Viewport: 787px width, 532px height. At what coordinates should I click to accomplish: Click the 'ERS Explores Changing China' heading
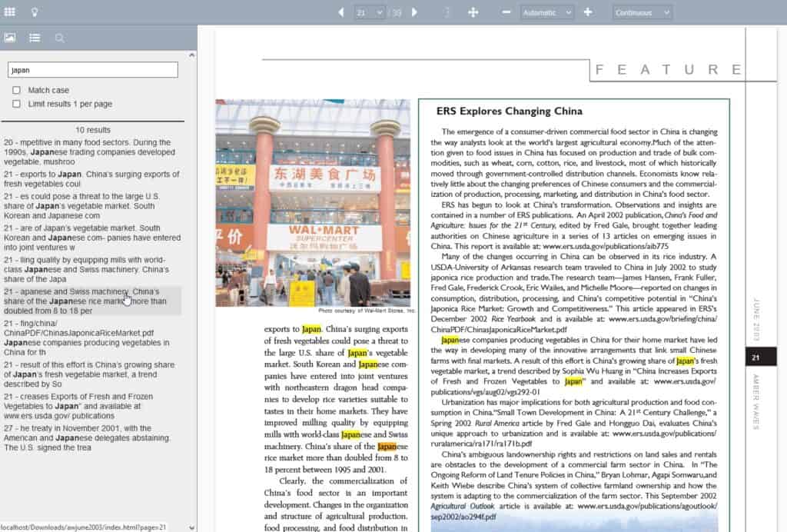pyautogui.click(x=509, y=111)
